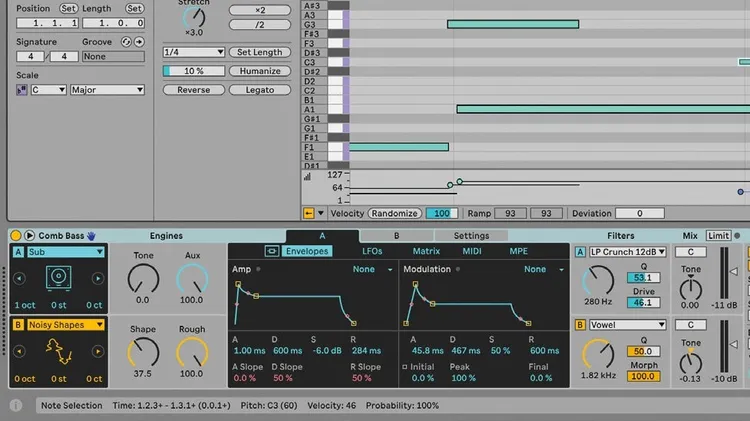
Task: Open the Vowel filter type dropdown
Action: click(x=628, y=325)
